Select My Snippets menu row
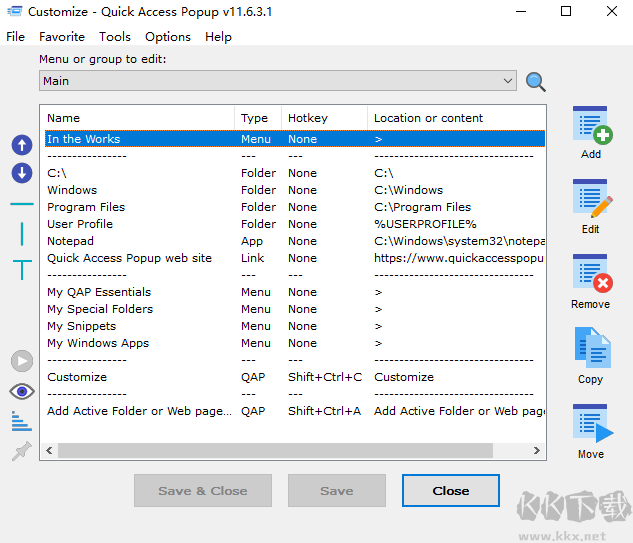Viewport: 633px width, 543px height. coord(295,326)
